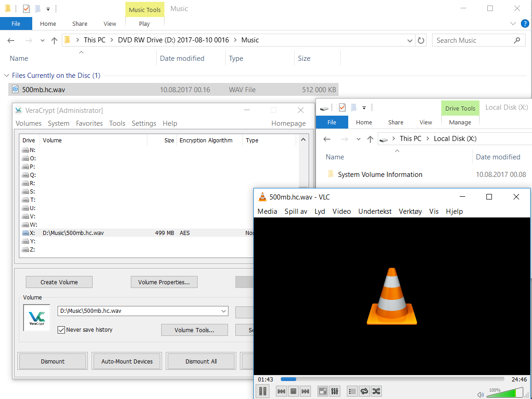Go back in Music Explorer window
Viewport: 532px width, 399px height.
point(11,41)
